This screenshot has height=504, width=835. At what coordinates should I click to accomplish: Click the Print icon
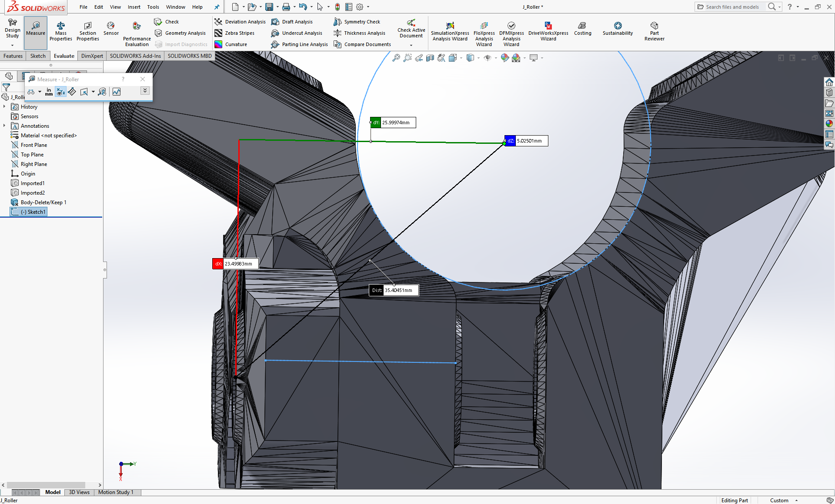click(286, 7)
